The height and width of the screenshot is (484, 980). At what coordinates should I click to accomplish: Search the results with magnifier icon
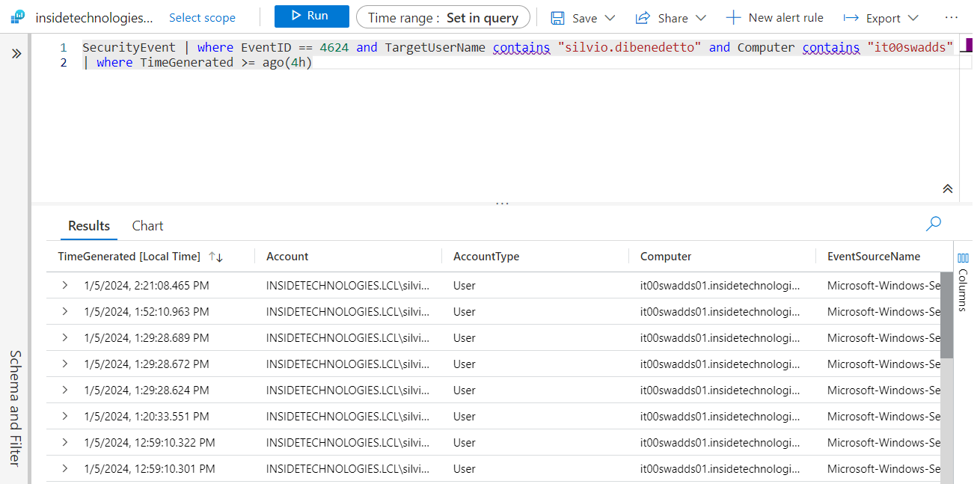tap(934, 224)
